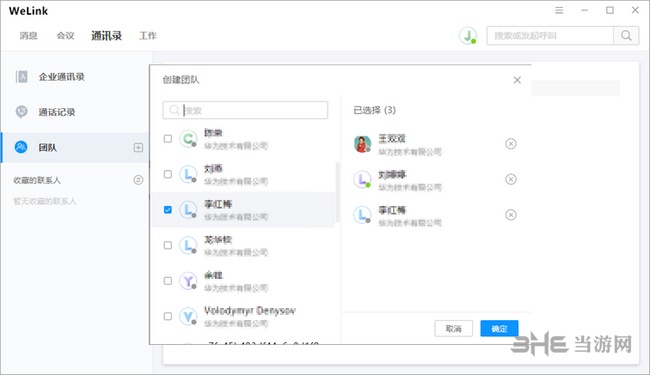Click the user avatar J icon
This screenshot has height=375, width=650.
coord(468,36)
